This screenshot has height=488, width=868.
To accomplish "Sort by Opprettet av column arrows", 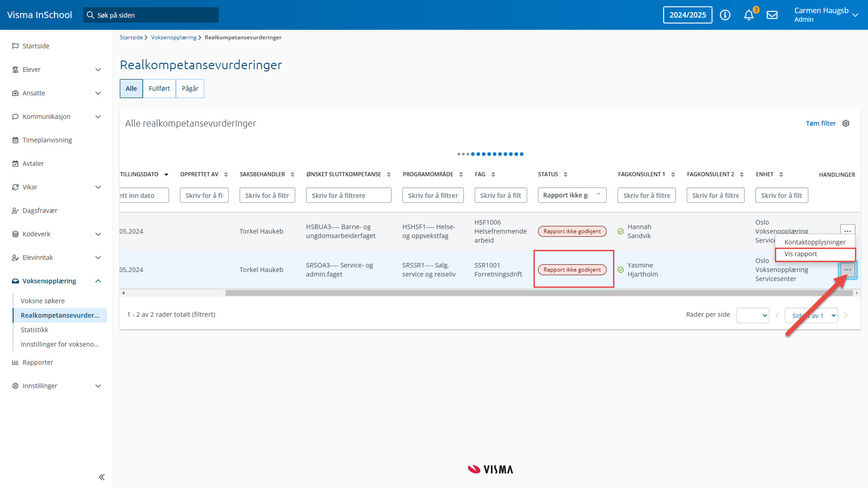I will click(x=226, y=174).
